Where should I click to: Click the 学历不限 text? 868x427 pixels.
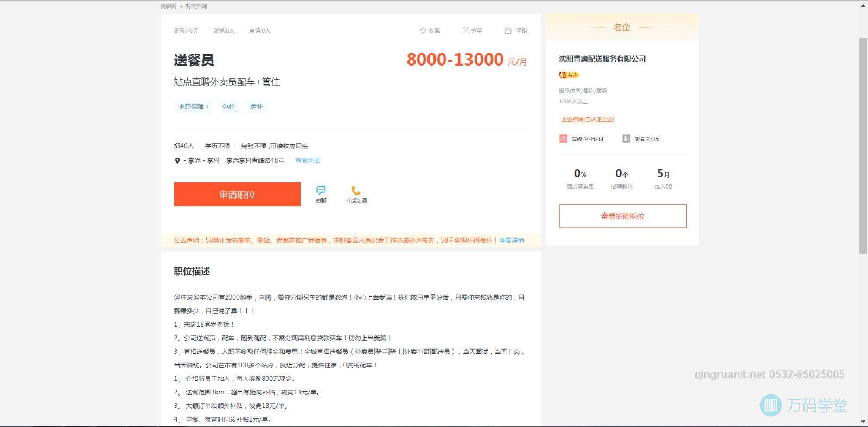[218, 146]
